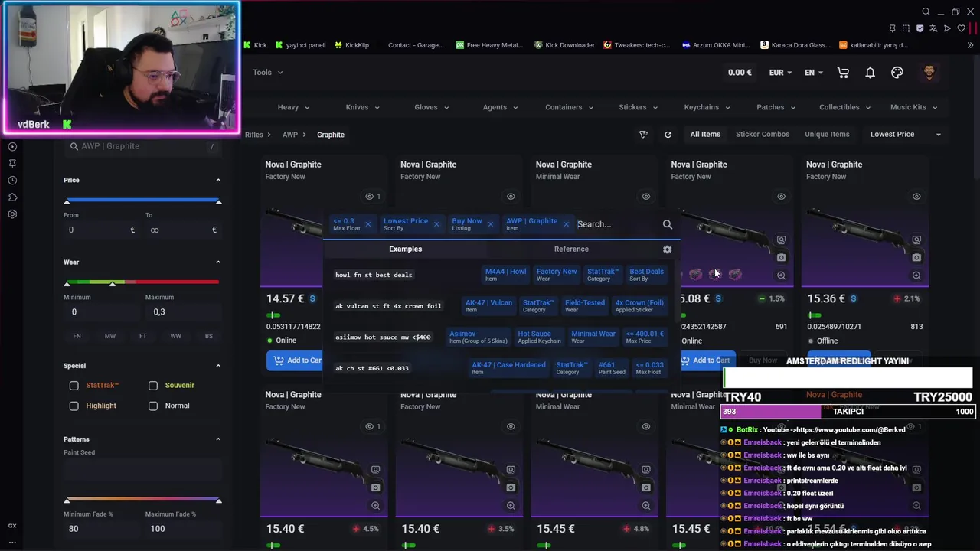Click the filter sort icon beside refresh
The image size is (980, 551).
tap(644, 135)
